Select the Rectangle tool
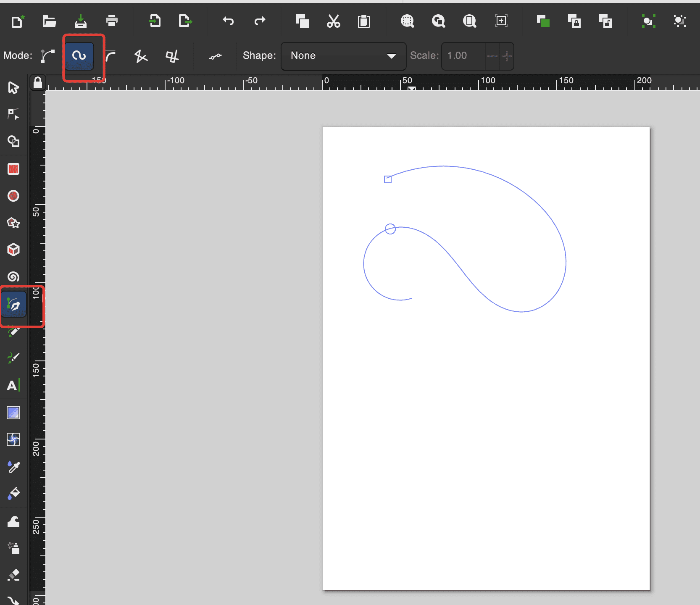The height and width of the screenshot is (605, 700). (13, 169)
